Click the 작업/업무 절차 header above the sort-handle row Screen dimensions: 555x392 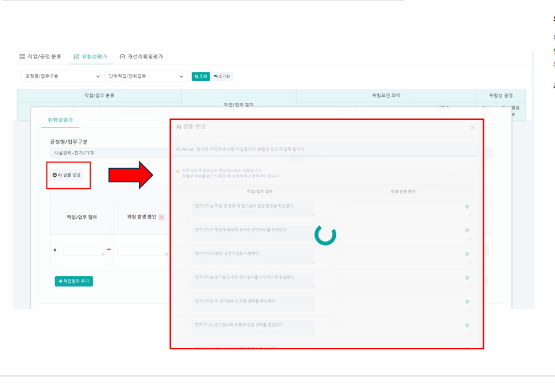[x=81, y=217]
